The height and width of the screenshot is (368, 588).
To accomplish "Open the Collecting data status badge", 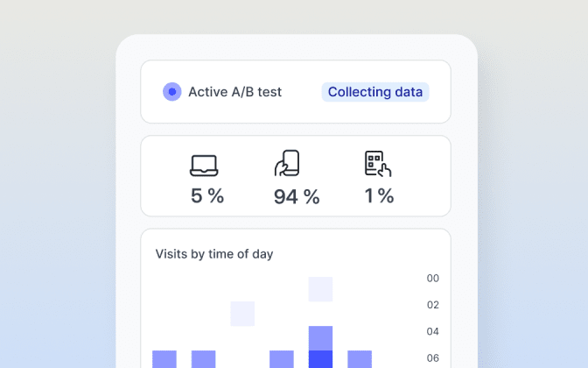I will [x=375, y=92].
